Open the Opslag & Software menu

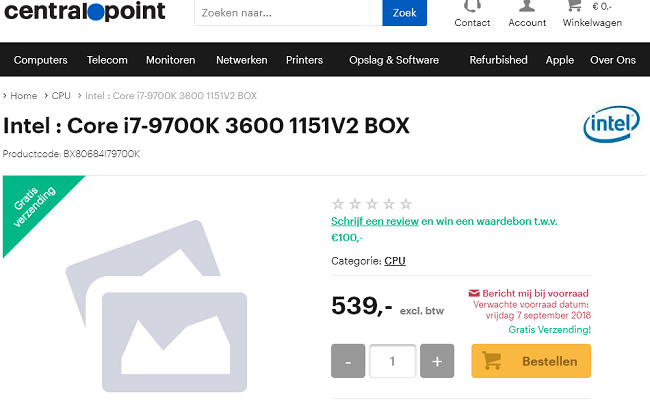pos(394,60)
